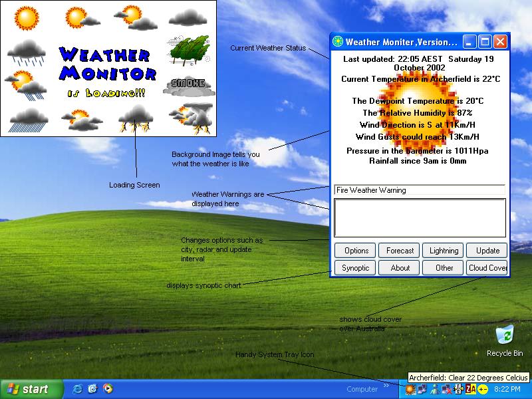
Task: Click the plain sun icon on loading screen
Action: [x=27, y=18]
